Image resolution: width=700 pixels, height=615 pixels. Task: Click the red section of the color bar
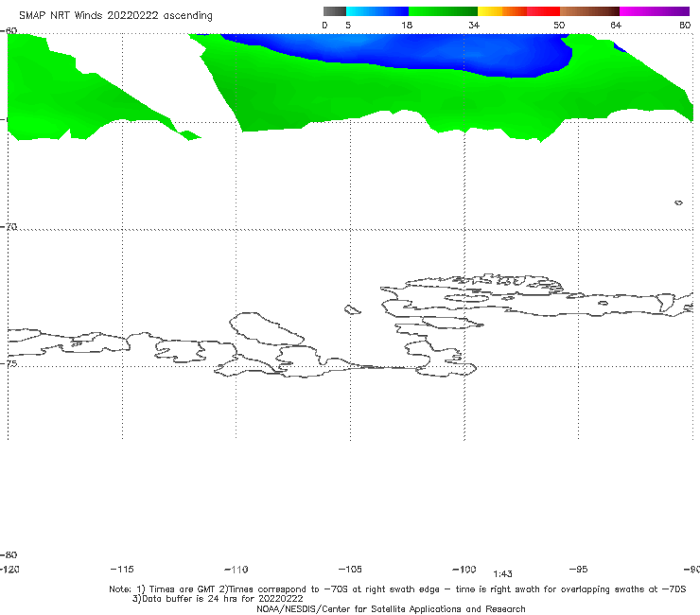click(x=543, y=11)
